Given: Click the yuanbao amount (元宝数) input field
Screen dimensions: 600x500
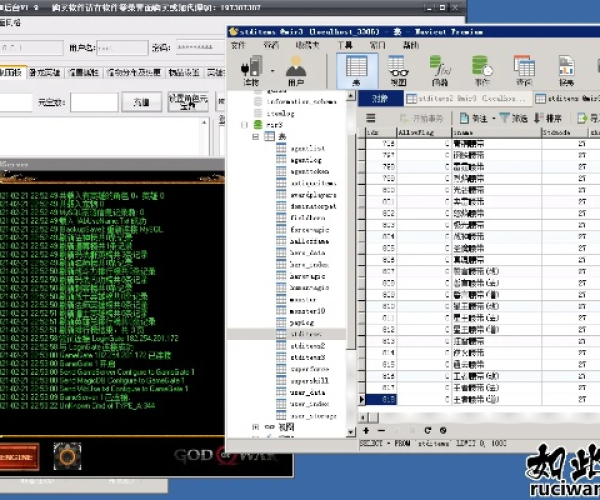Looking at the screenshot, I should tap(94, 103).
